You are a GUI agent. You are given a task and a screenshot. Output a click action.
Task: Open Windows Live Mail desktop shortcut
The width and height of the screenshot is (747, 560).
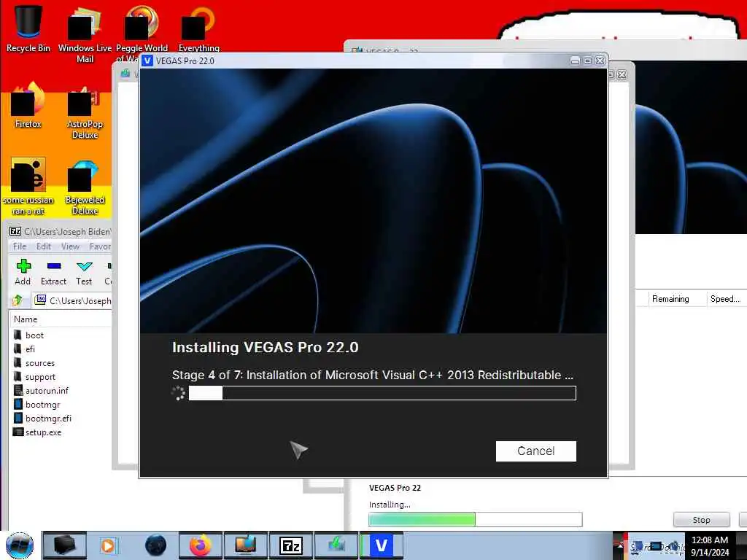(x=85, y=34)
